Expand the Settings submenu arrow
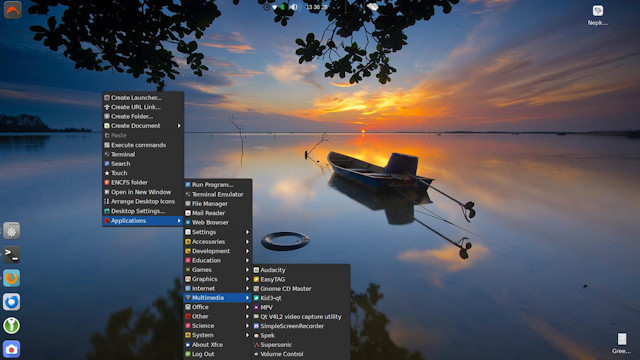Image resolution: width=640 pixels, height=360 pixels. [x=247, y=232]
